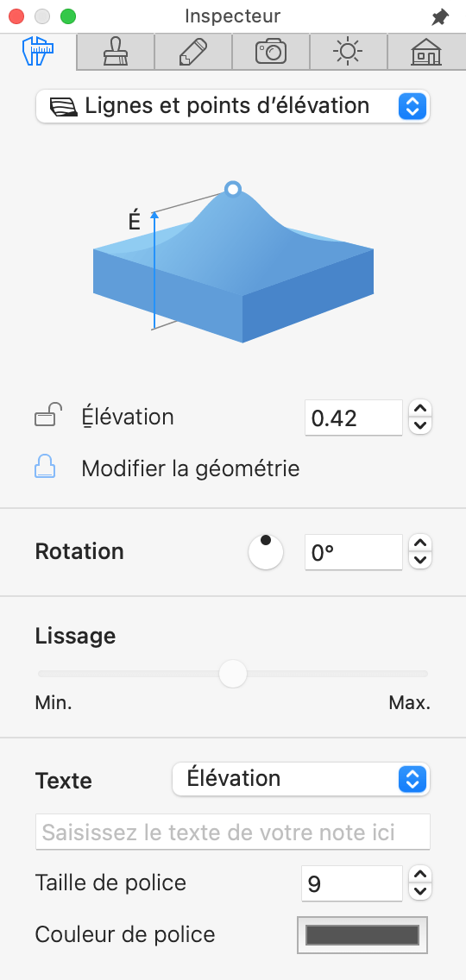
Task: Open the sun lighting settings tab
Action: 349,52
